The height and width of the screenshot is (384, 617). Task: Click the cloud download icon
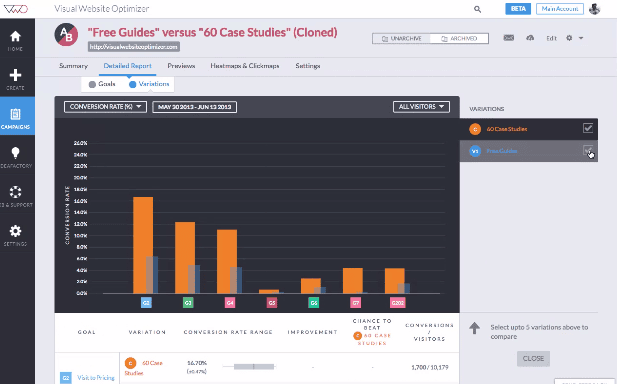point(530,38)
